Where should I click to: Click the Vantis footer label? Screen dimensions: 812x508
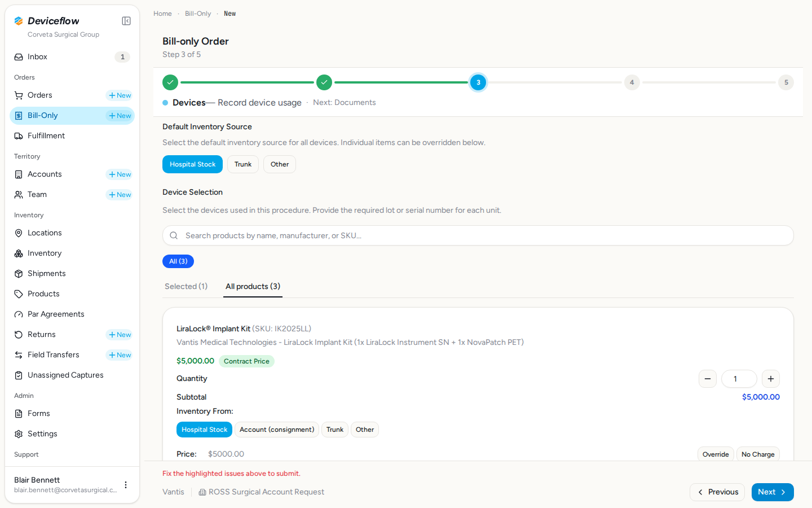coord(173,492)
